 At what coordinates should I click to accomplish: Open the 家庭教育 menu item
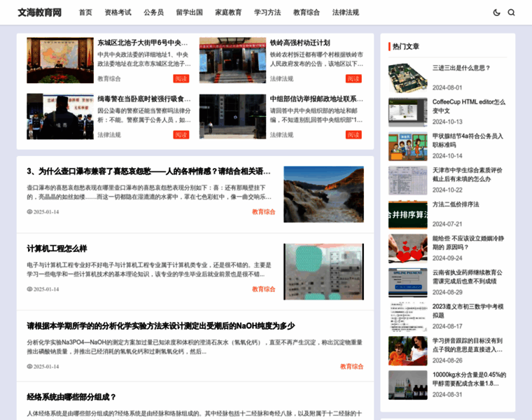[x=228, y=13]
